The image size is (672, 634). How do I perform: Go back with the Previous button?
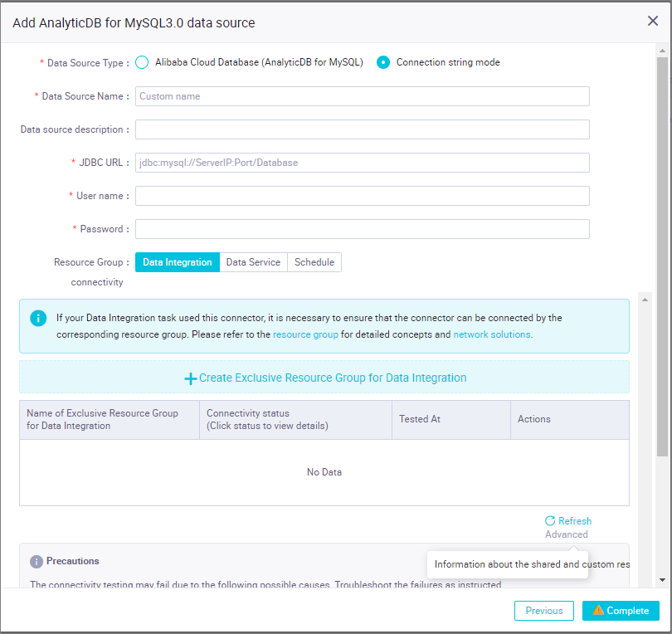pyautogui.click(x=544, y=611)
